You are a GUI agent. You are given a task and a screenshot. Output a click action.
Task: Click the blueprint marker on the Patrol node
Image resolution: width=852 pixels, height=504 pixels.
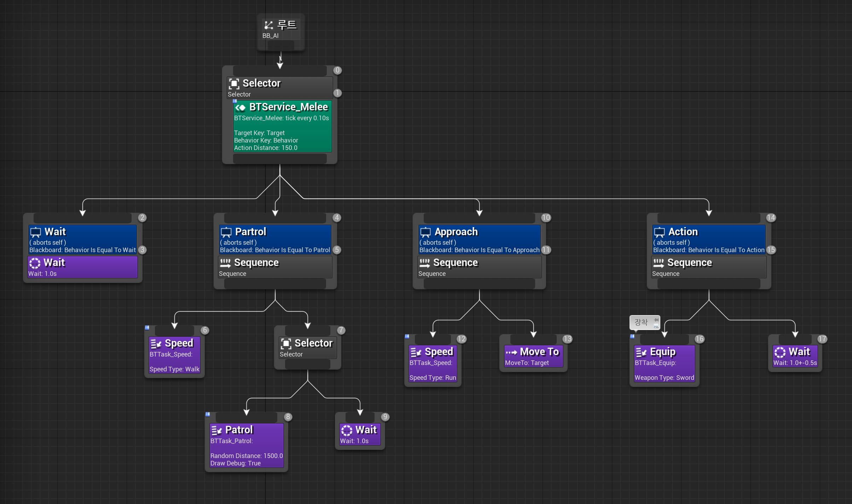[x=208, y=414]
